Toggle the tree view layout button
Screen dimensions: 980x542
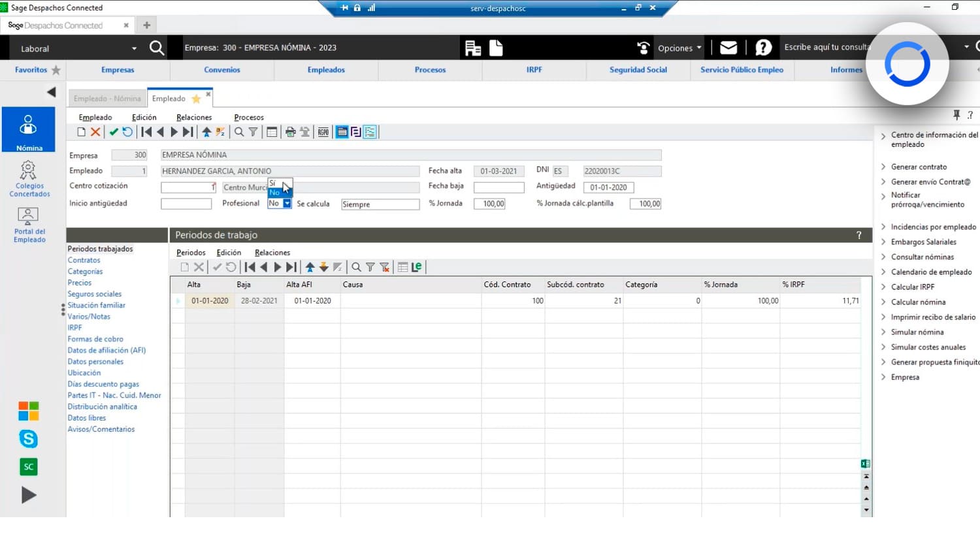[370, 132]
